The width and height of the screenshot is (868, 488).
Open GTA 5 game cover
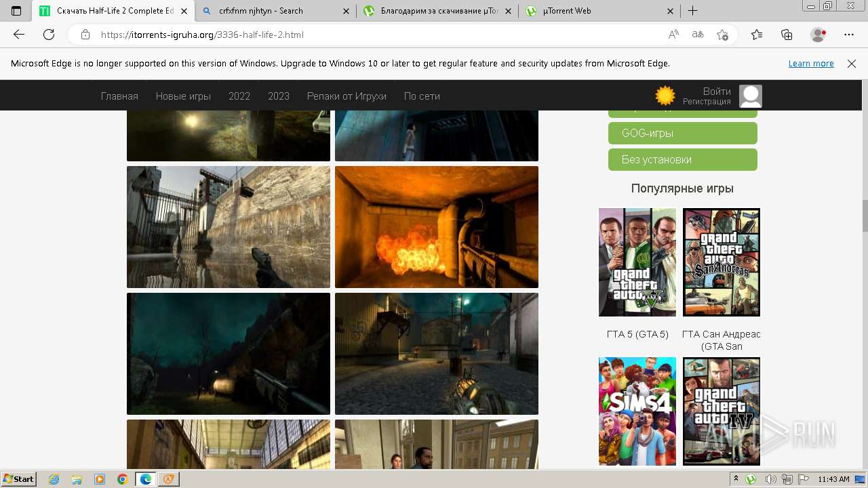coord(637,262)
